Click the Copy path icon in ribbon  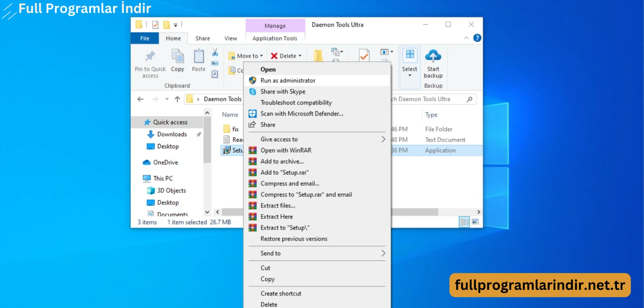(x=215, y=63)
